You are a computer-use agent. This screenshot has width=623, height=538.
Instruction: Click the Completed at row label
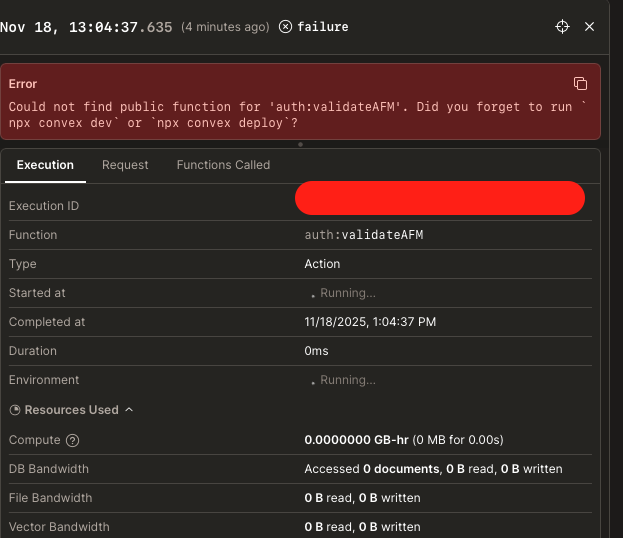pos(47,322)
